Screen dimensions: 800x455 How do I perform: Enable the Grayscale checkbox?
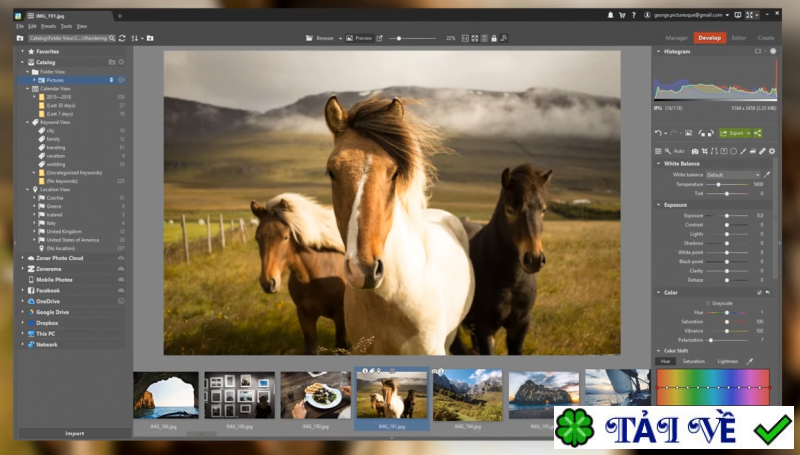707,302
